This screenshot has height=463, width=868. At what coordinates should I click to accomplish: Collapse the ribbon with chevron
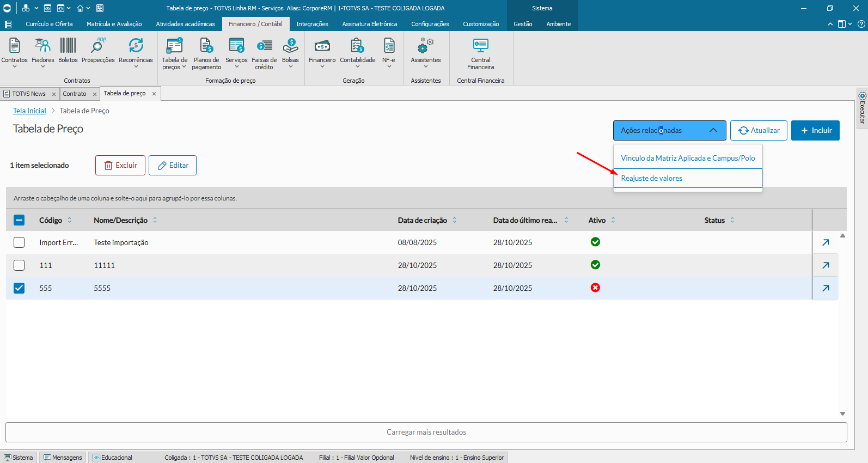(830, 24)
